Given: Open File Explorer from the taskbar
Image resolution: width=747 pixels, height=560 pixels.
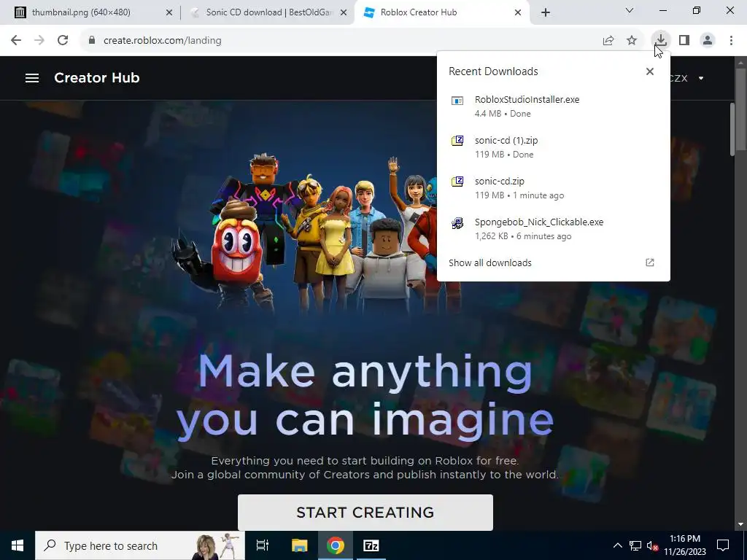Looking at the screenshot, I should click(299, 545).
